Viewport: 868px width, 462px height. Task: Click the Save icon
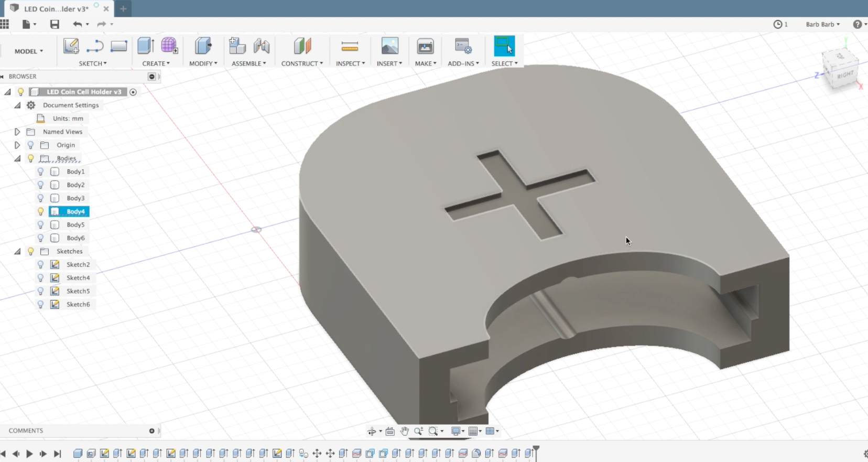coord(55,24)
